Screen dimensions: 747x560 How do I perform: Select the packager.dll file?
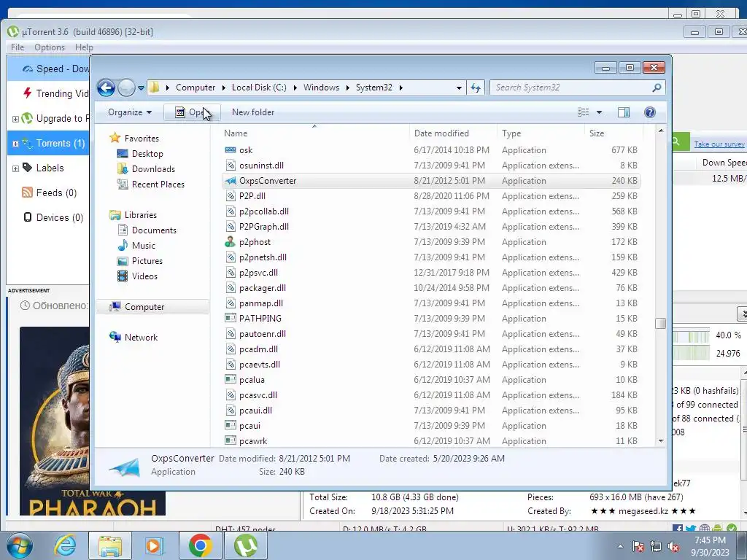(262, 288)
